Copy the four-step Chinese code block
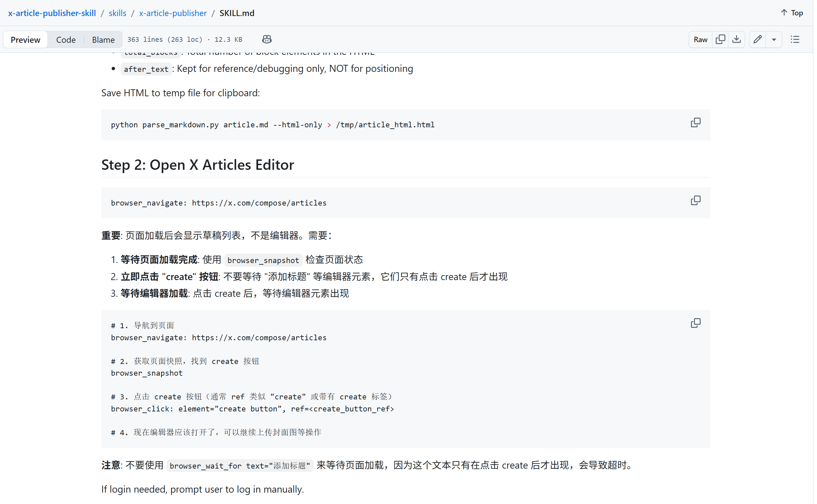The height and width of the screenshot is (504, 817). pos(695,323)
